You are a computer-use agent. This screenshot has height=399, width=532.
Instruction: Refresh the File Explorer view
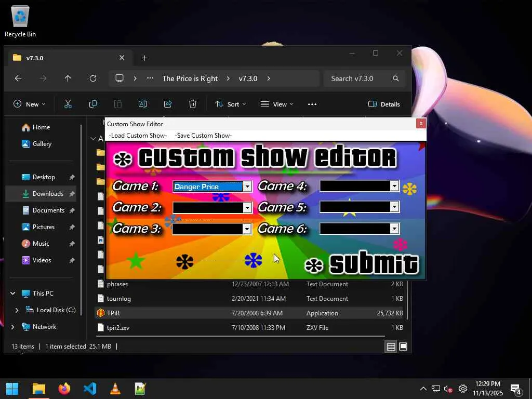(93, 78)
